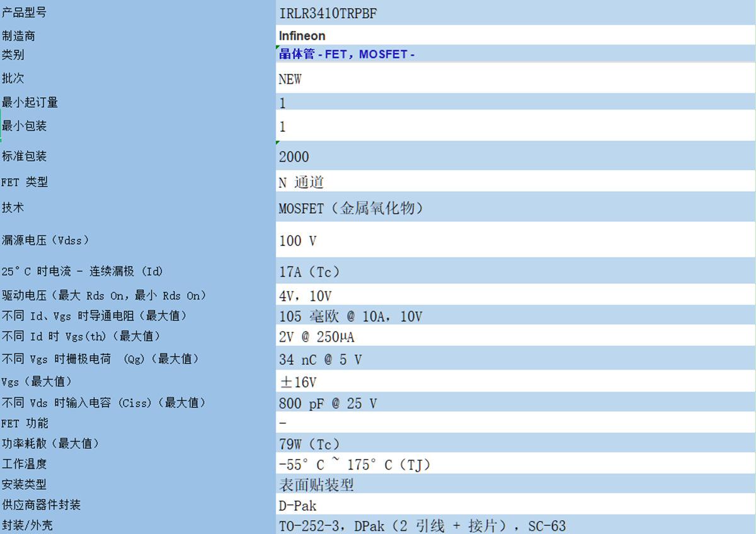The width and height of the screenshot is (756, 534).
Task: Click the 功率耗散（最大值）label
Action: point(50,444)
